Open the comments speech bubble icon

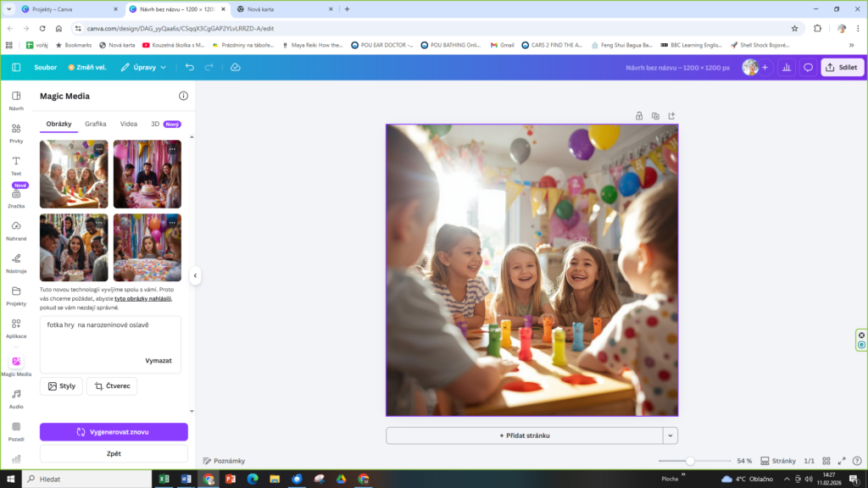pyautogui.click(x=808, y=67)
